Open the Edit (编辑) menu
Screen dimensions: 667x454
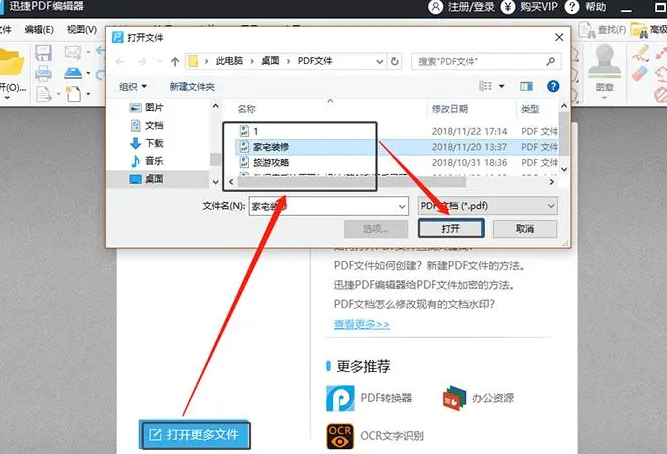[39, 29]
